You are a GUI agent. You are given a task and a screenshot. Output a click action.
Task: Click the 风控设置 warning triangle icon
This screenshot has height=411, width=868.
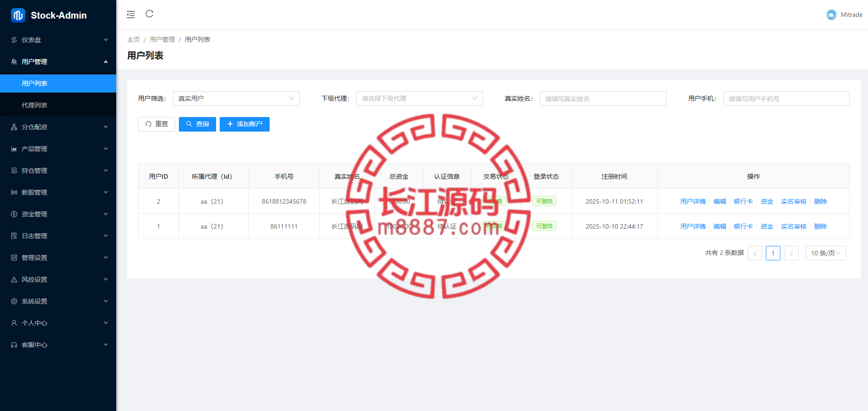pyautogui.click(x=14, y=279)
